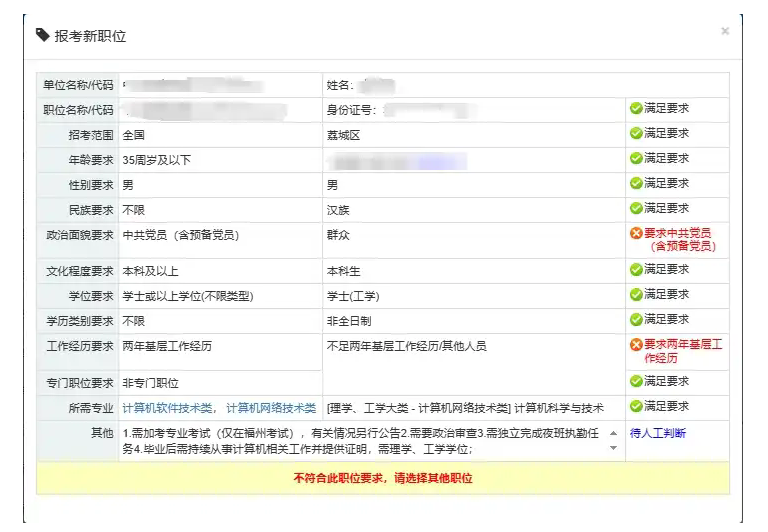Click green check icon in 年龄要求 row
768x532 pixels.
636,158
